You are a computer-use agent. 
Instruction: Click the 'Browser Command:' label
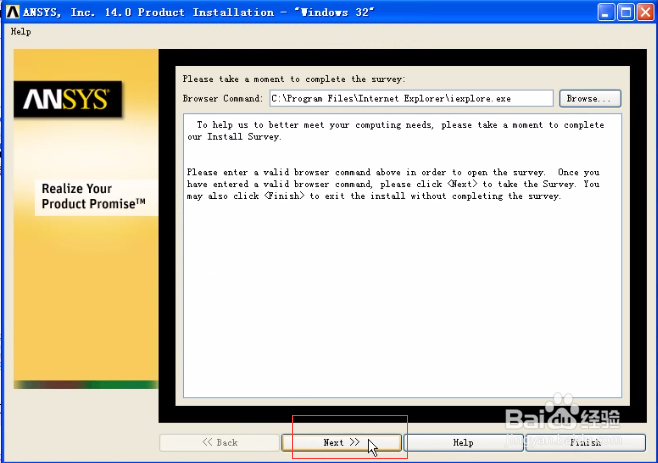(222, 99)
